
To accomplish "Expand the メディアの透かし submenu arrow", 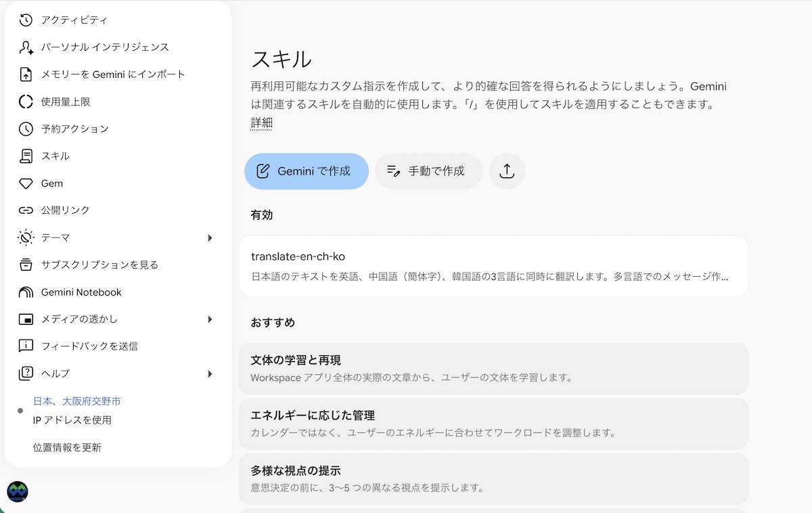I will point(210,319).
